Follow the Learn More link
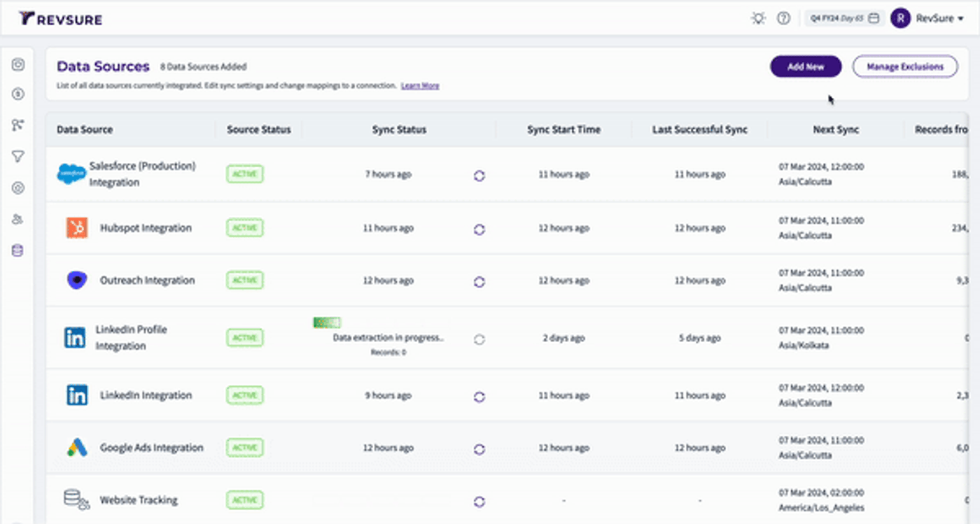980x524 pixels. pos(420,85)
